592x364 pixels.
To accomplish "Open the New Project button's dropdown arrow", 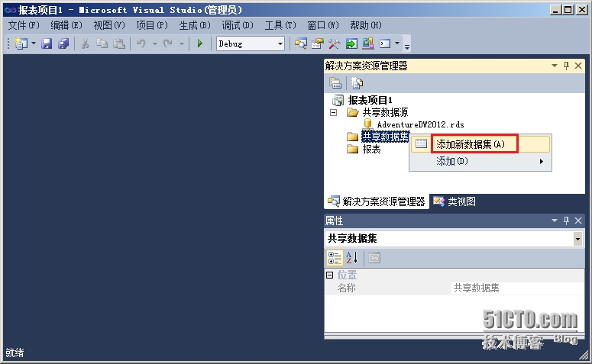I will [x=33, y=43].
